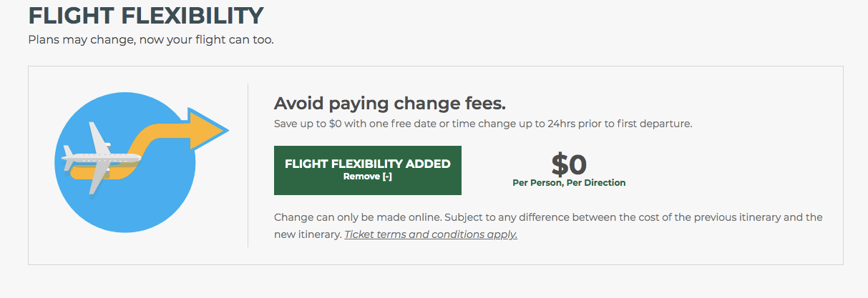
Task: Select the Per Person, Per Direction label
Action: click(569, 183)
